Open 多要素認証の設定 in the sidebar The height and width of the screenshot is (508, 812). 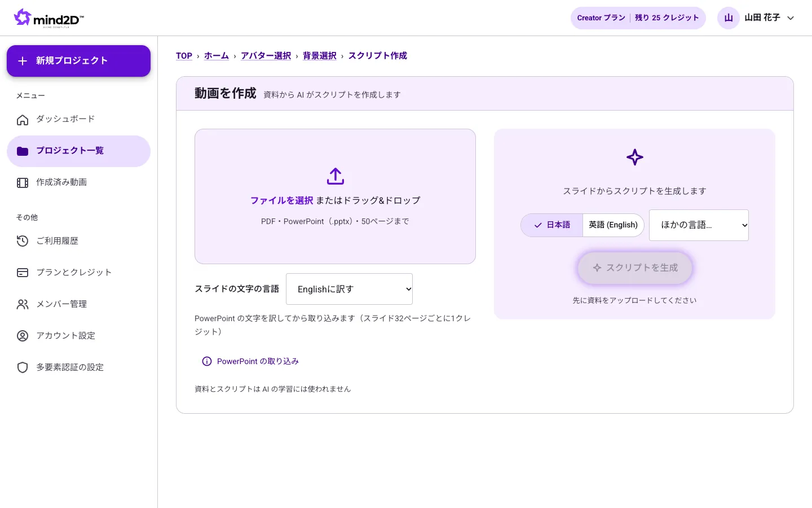(x=78, y=368)
